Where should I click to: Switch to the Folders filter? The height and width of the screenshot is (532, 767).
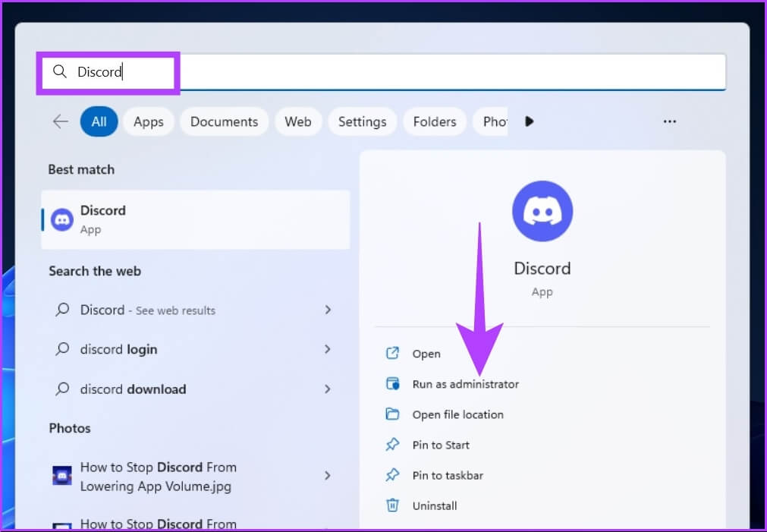tap(435, 121)
